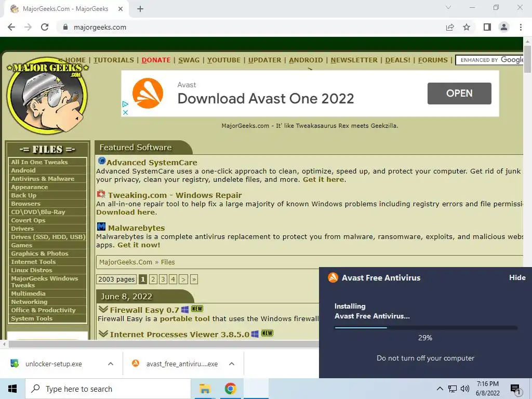Bookmark page with star icon
Image resolution: width=532 pixels, height=399 pixels.
[467, 27]
